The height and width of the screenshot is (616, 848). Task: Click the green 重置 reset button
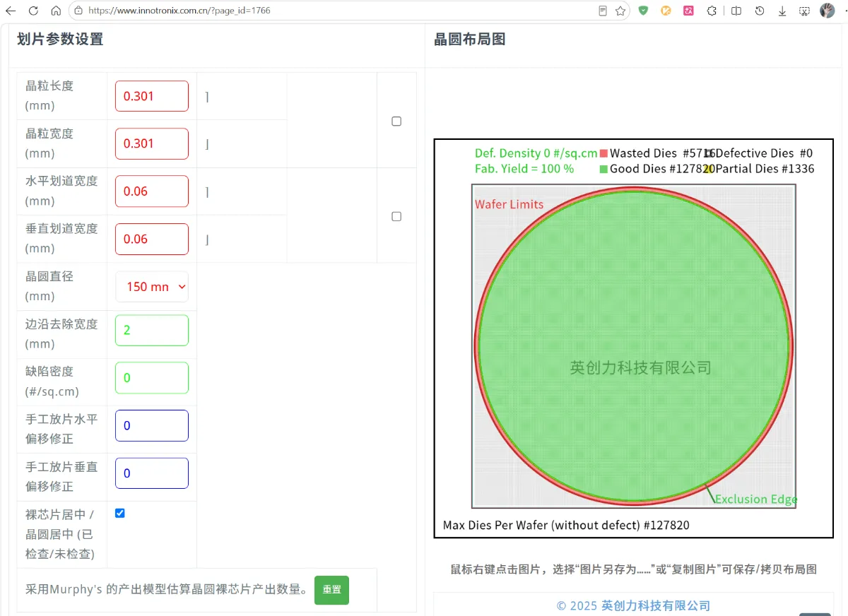(331, 590)
